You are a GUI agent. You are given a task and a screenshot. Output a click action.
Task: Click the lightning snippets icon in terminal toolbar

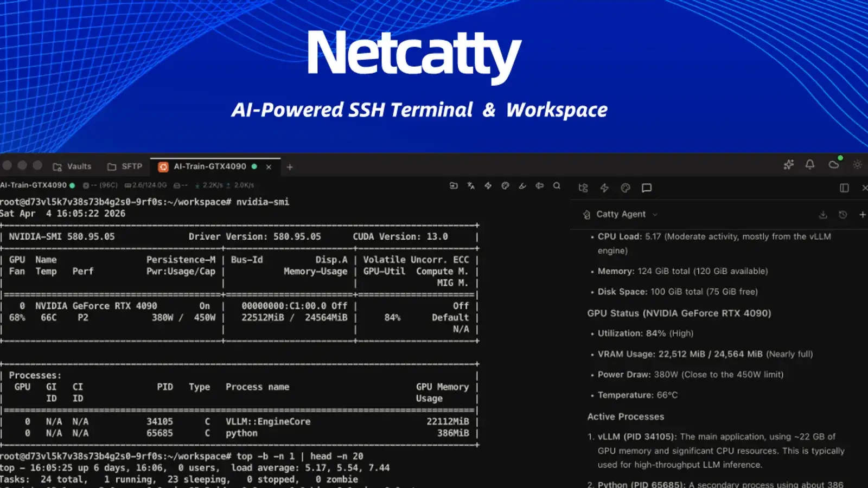coord(488,185)
